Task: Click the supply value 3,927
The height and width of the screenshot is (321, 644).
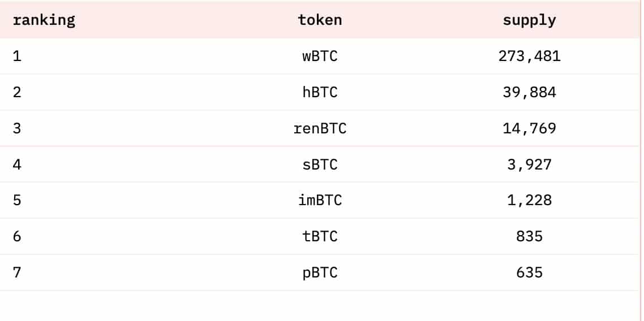Action: [530, 164]
